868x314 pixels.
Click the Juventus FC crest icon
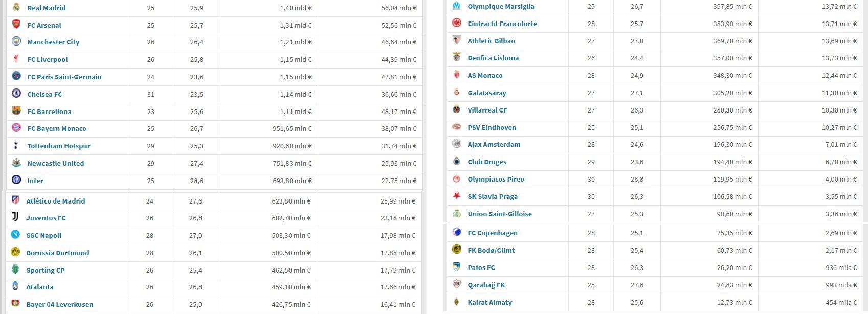point(15,217)
